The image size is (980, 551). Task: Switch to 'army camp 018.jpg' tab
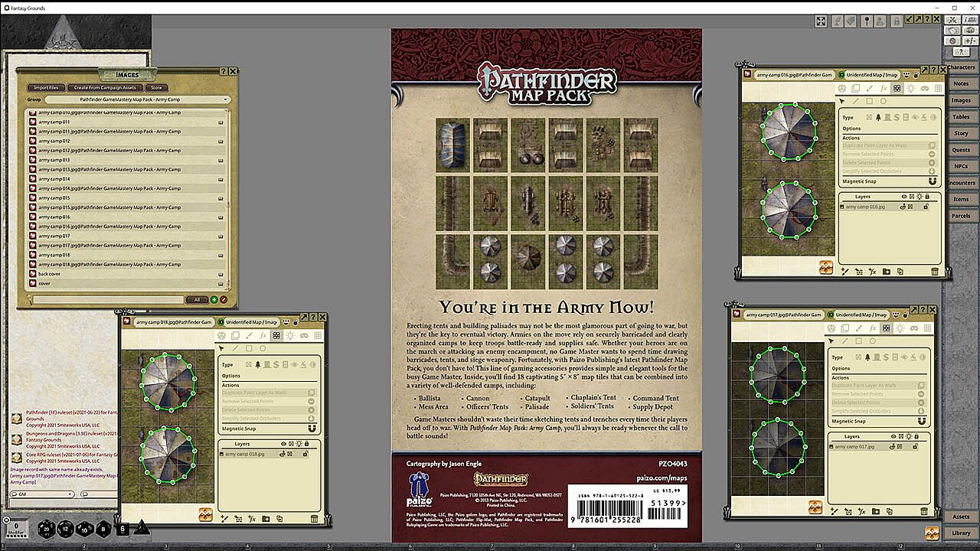click(172, 322)
